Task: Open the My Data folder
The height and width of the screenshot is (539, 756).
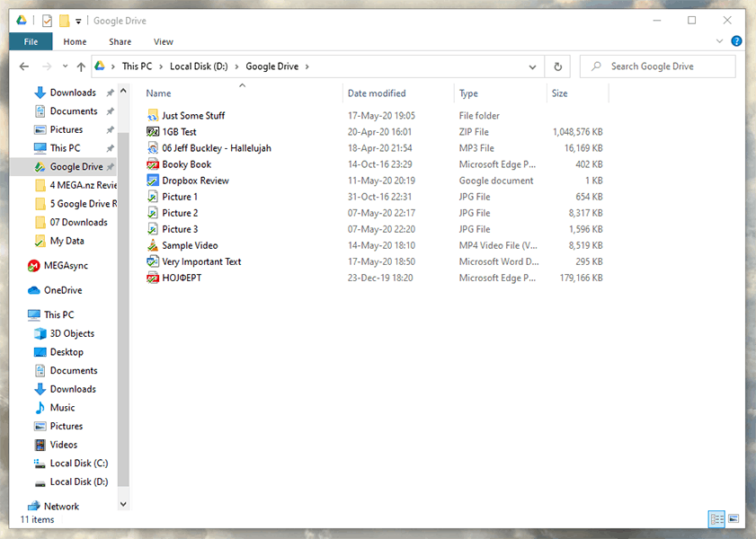Action: 59,241
